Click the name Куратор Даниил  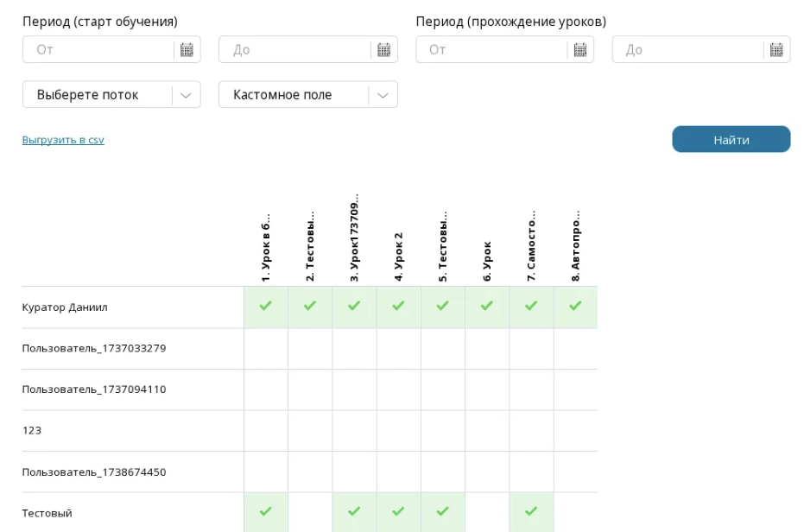point(65,307)
